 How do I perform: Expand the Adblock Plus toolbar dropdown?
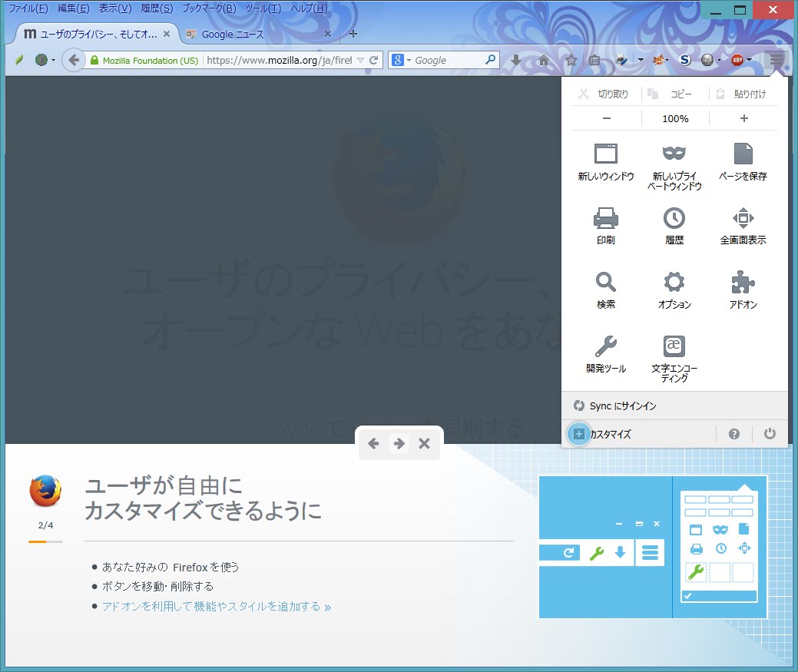point(749,60)
